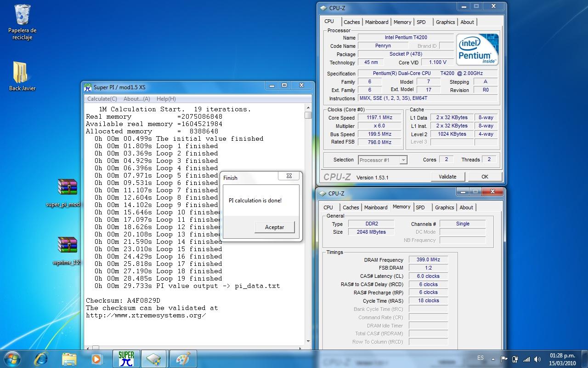Screen dimensions: 588x368
Task: Open Action Center flag tray icon
Action: click(x=504, y=359)
